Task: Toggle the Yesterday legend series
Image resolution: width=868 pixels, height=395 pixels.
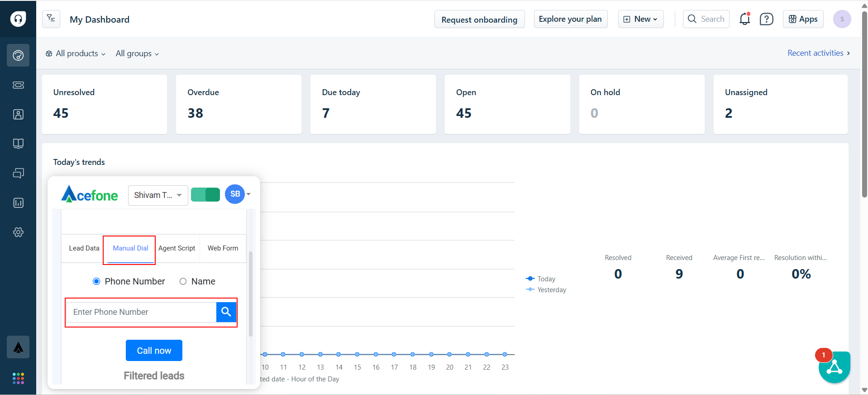Action: point(546,290)
